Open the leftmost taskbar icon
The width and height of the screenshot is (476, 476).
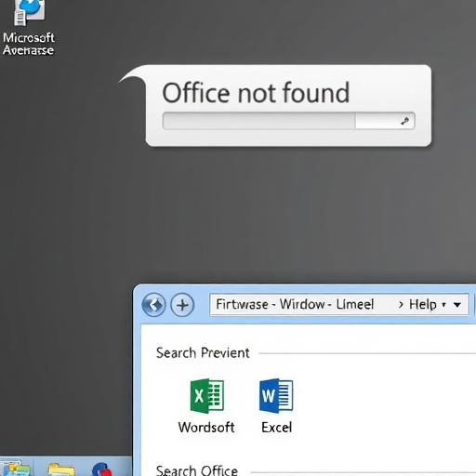tap(15, 469)
